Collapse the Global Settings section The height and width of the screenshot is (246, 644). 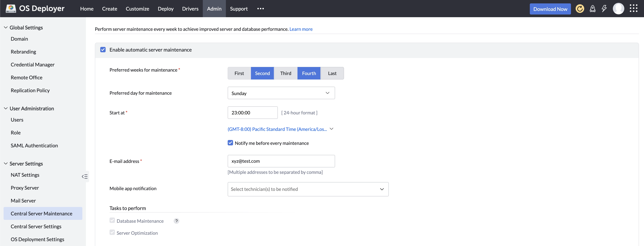[6, 28]
